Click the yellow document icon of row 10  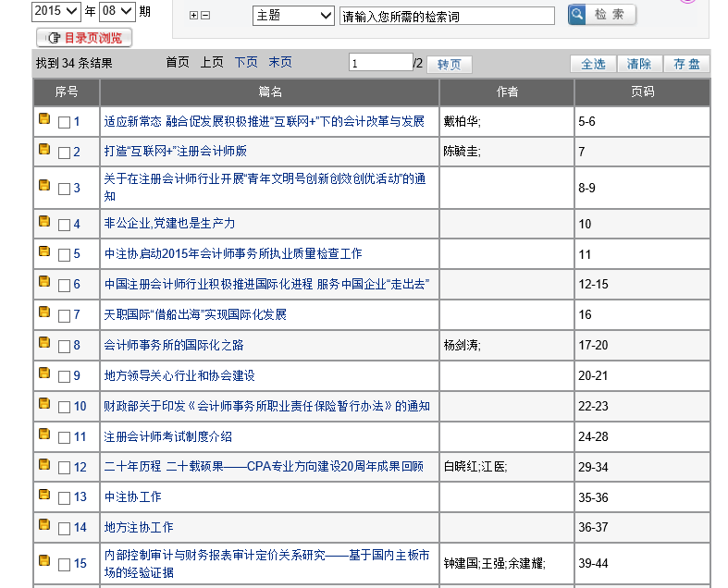[x=43, y=404]
